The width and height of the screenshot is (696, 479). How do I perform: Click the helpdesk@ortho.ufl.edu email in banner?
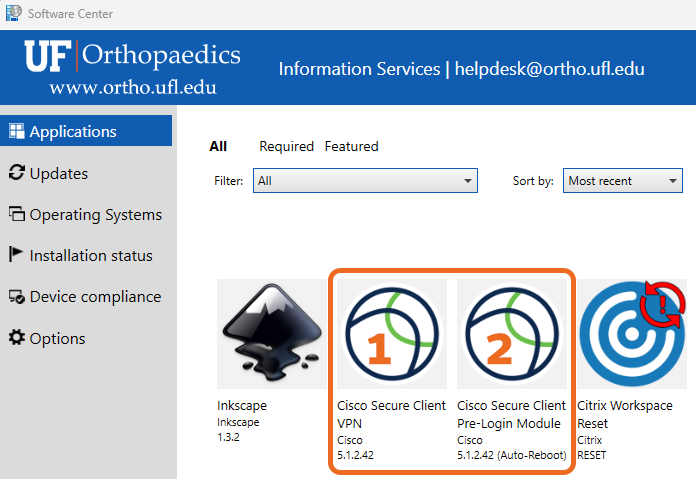pyautogui.click(x=550, y=69)
